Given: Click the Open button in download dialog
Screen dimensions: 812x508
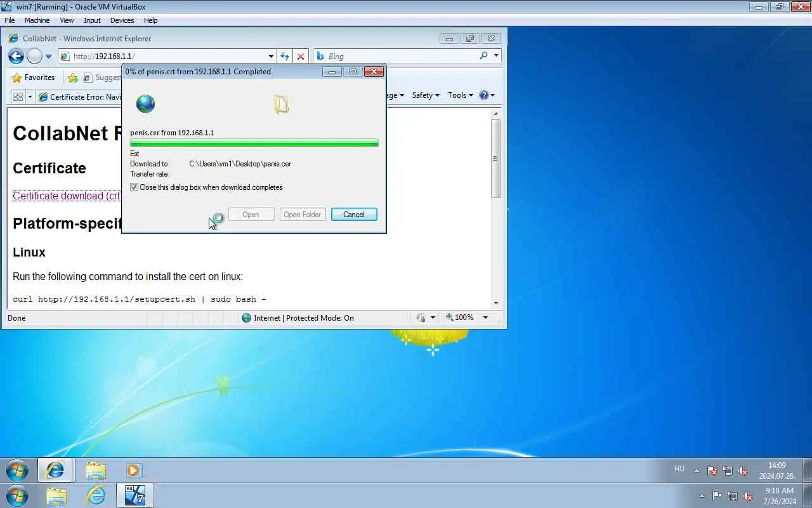Looking at the screenshot, I should pos(251,215).
